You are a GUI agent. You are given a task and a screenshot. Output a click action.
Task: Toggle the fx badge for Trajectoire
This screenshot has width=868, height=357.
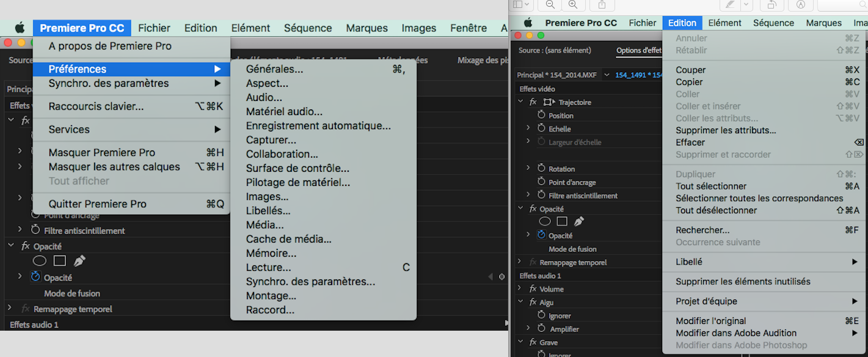coord(533,102)
